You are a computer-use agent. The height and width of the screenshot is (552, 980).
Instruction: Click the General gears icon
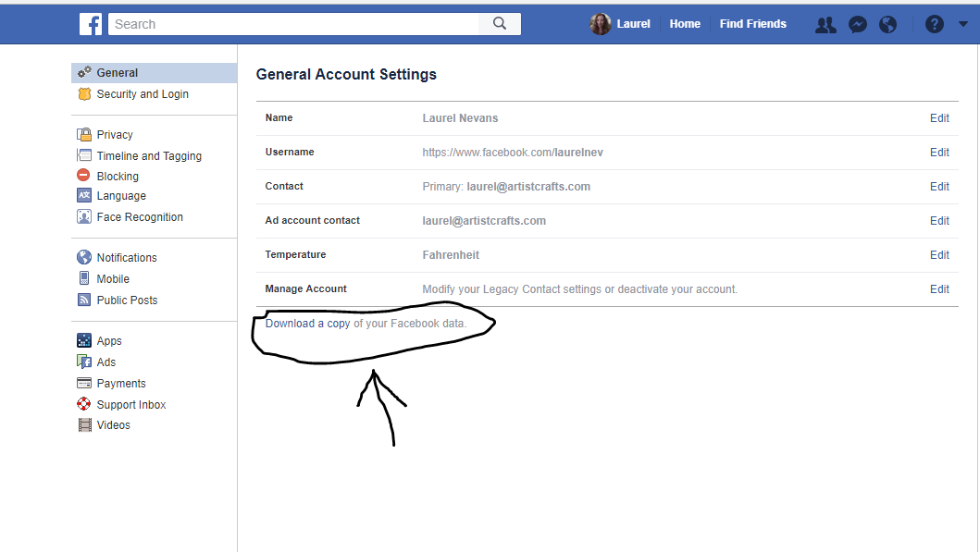tap(84, 72)
